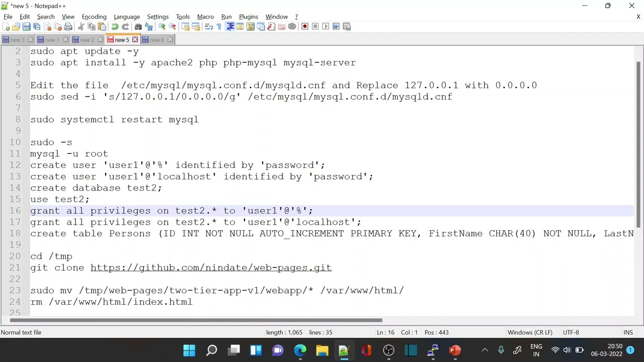Open the github.com/nindate/web-pages.git link
644x362 pixels.
[x=211, y=267]
